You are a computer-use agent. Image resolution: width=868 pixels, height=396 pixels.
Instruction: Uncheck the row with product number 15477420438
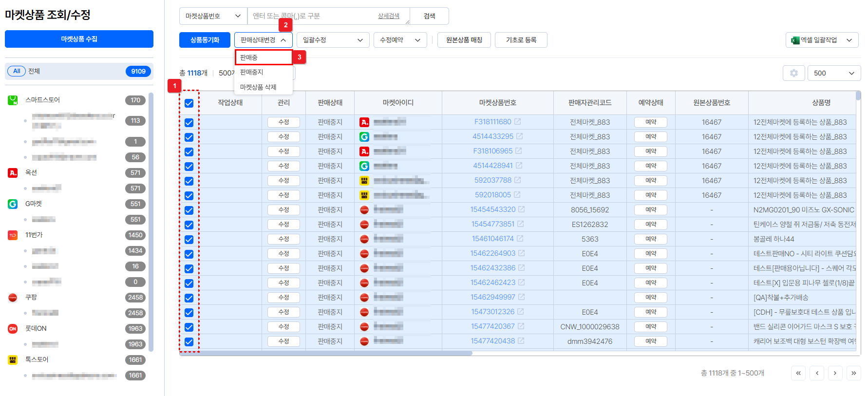(x=189, y=342)
